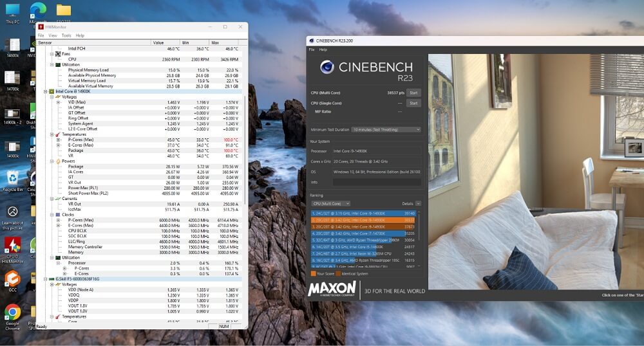Screen dimensions: 644x346
Task: Open the Help menu in Cinebench
Action: [323, 50]
